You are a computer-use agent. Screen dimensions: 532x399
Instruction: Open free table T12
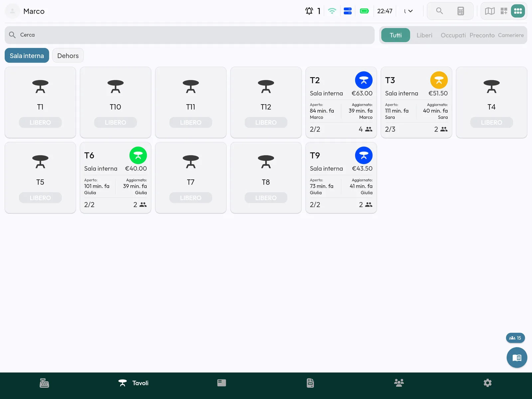(x=266, y=102)
